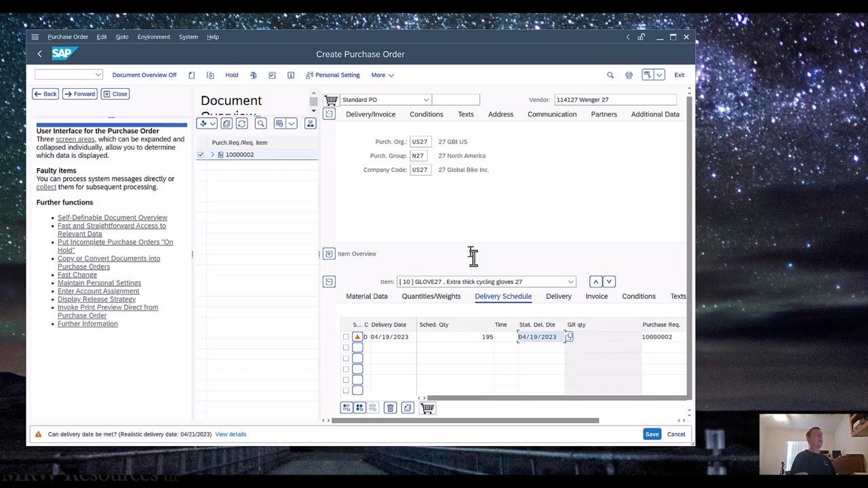Click the shopping cart icon below schedule table
Screen dimensions: 868x488
(x=427, y=407)
